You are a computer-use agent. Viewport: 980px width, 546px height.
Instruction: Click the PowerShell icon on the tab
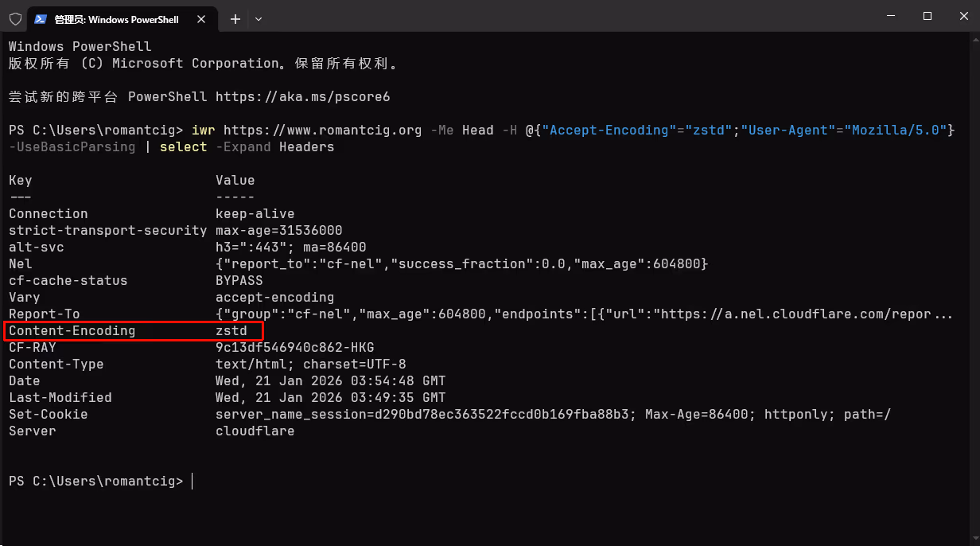[40, 18]
